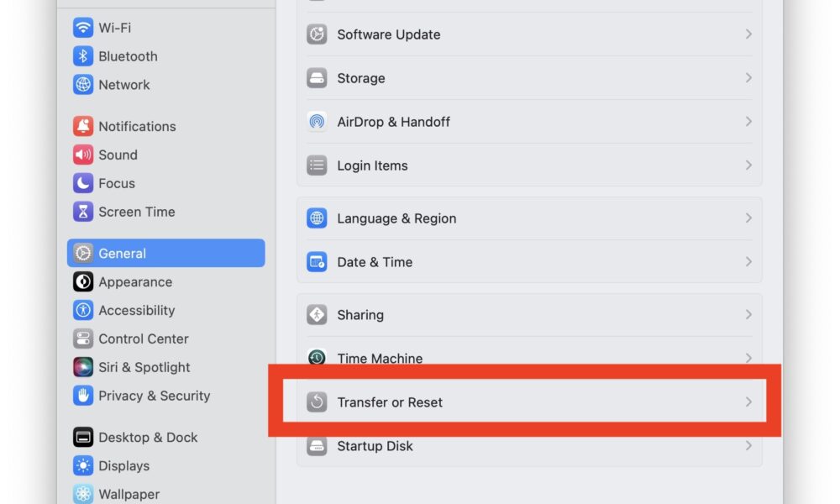
Task: Open the Startup Disk chevron arrow
Action: [x=748, y=445]
